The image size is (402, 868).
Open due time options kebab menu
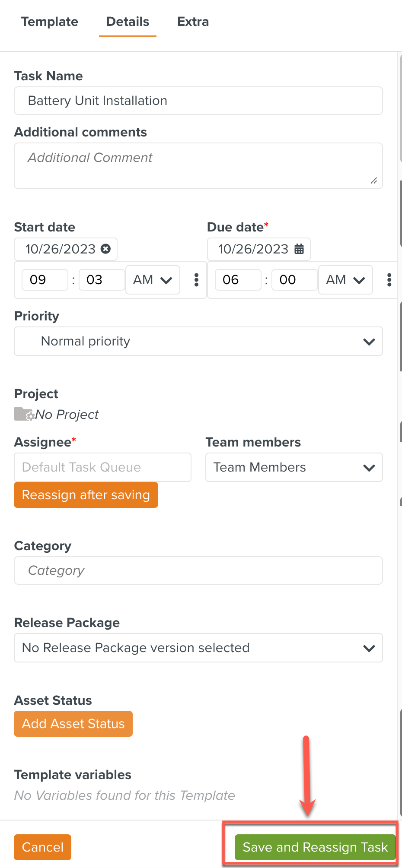(x=389, y=280)
